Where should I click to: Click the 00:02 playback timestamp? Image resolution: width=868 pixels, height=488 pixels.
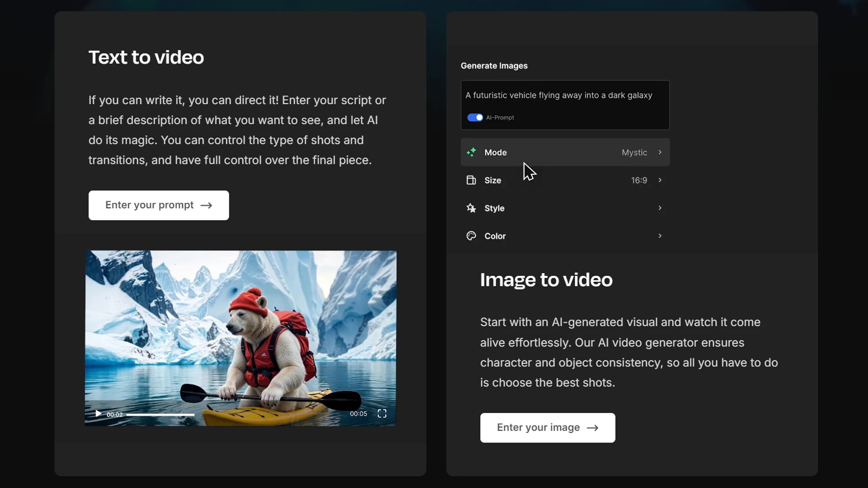[114, 414]
